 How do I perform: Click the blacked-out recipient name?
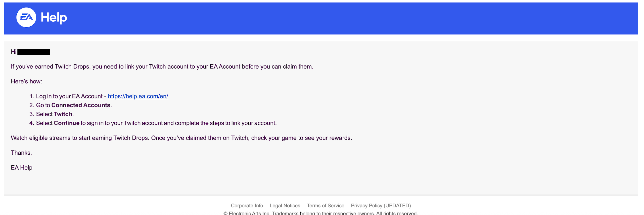(34, 52)
